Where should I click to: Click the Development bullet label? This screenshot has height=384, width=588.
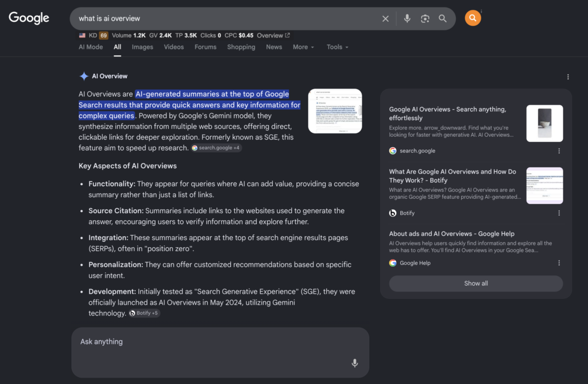(x=112, y=291)
